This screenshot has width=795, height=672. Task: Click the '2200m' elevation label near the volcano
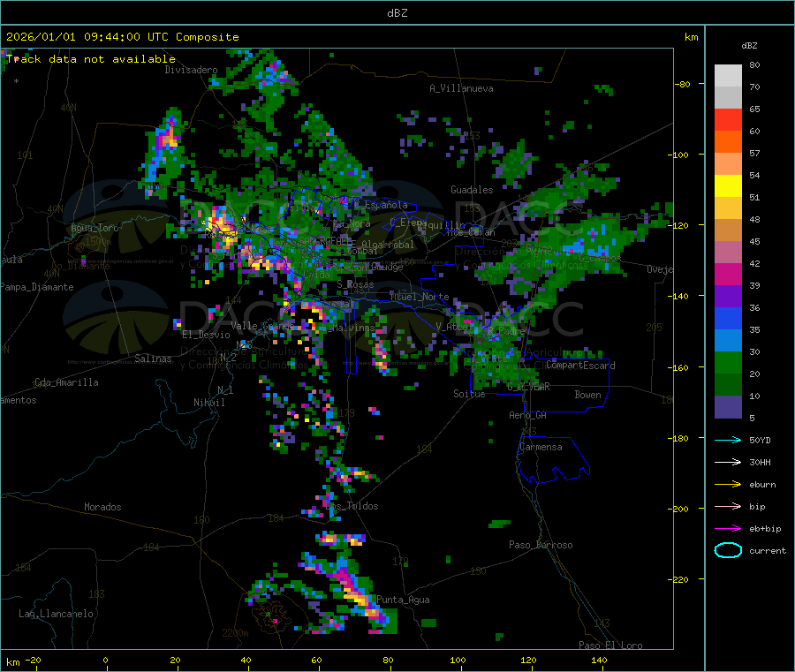tap(235, 633)
